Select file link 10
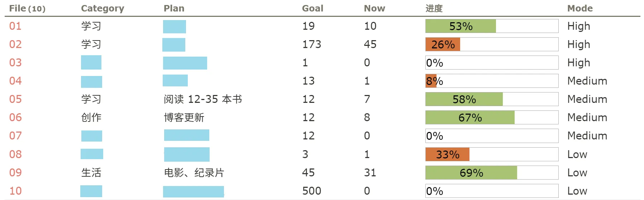 pyautogui.click(x=15, y=191)
